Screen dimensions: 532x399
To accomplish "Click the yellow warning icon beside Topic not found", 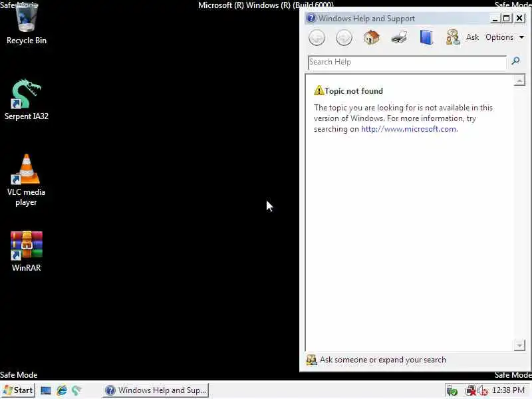I will point(319,90).
